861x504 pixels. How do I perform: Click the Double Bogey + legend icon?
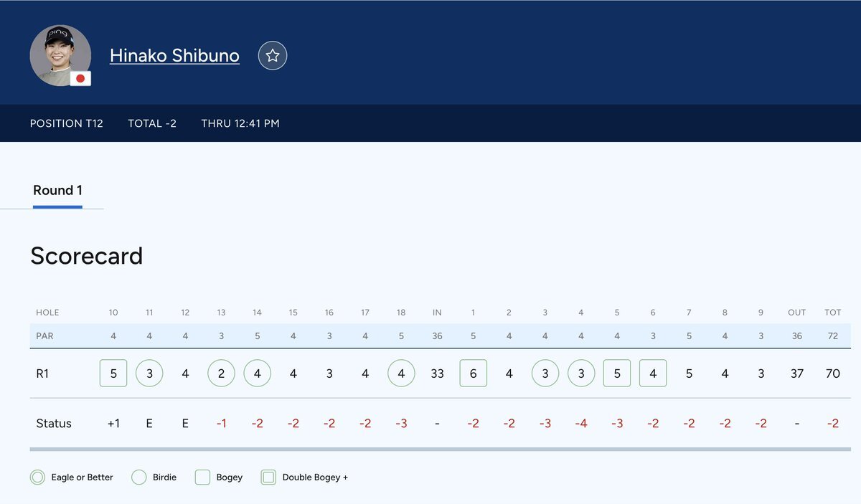[x=268, y=477]
